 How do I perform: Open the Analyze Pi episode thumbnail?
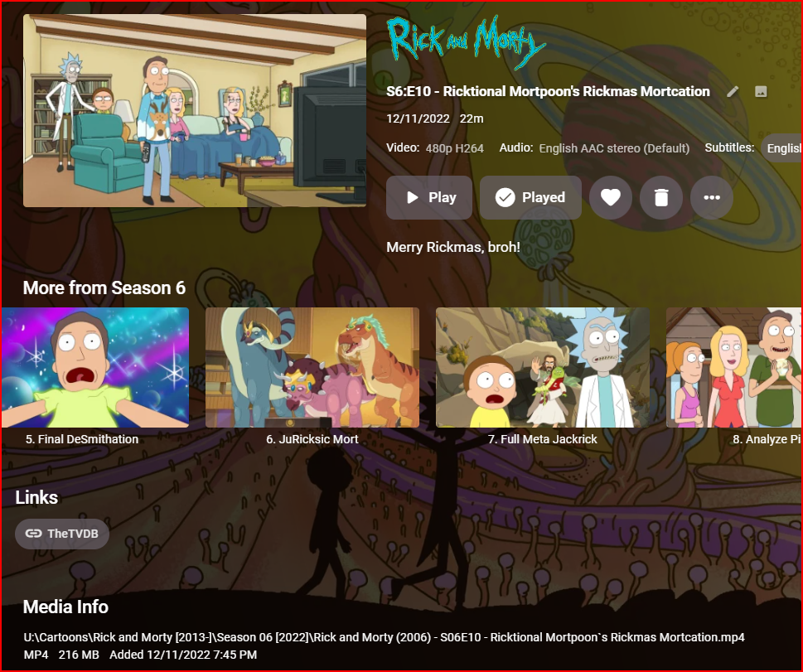tap(734, 367)
